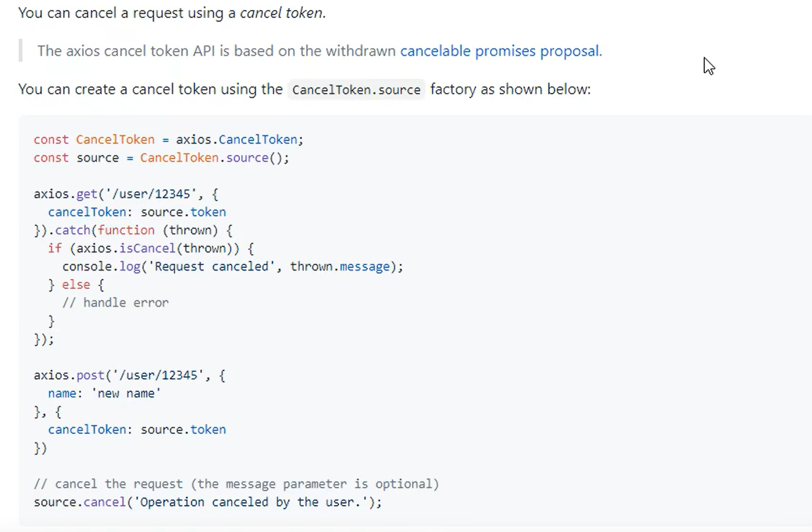Click the axios.post '/user/12345' line
812x532 pixels.
click(129, 375)
